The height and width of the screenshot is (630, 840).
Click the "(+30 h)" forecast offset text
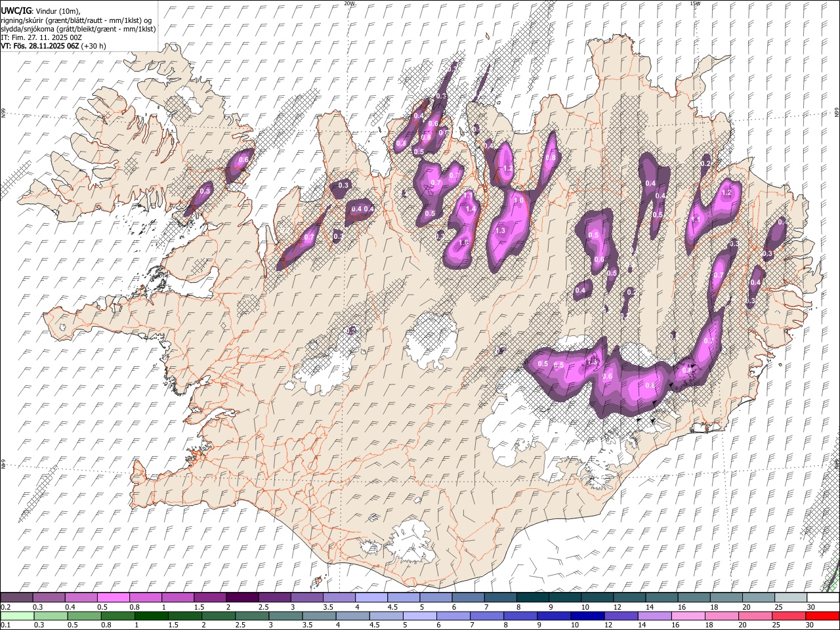tap(94, 46)
